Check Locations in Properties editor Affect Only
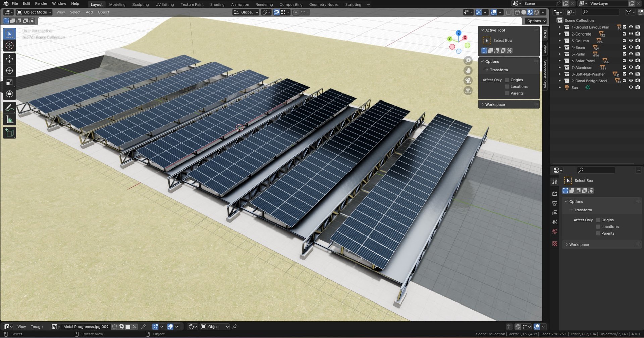The width and height of the screenshot is (644, 338). pos(598,227)
